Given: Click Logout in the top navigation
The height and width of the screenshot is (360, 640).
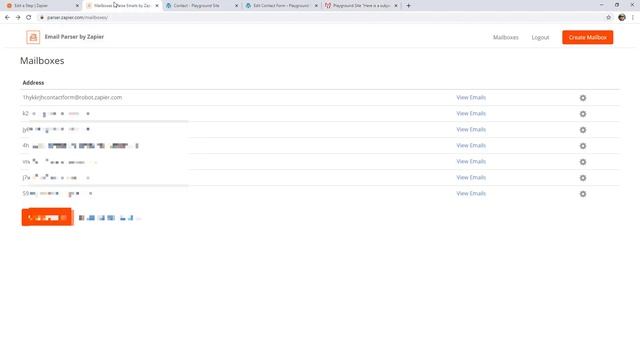Looking at the screenshot, I should (x=540, y=37).
